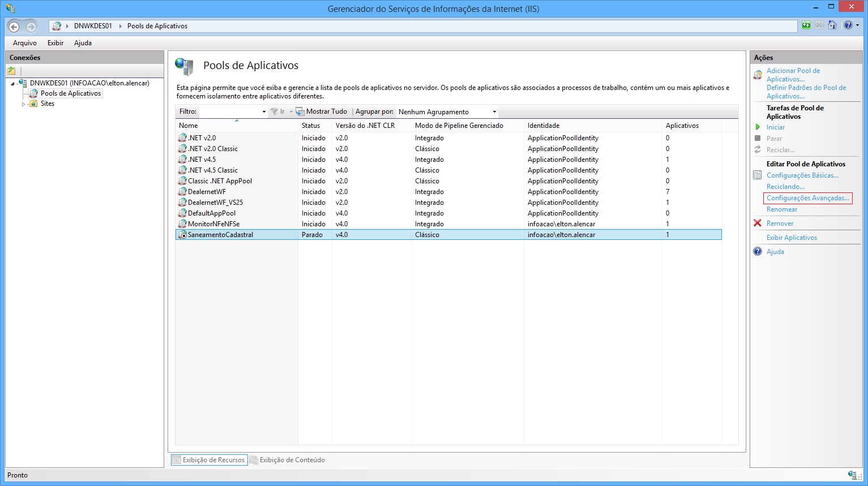Click Adicionar Pool de Aplicativos link

pyautogui.click(x=793, y=75)
